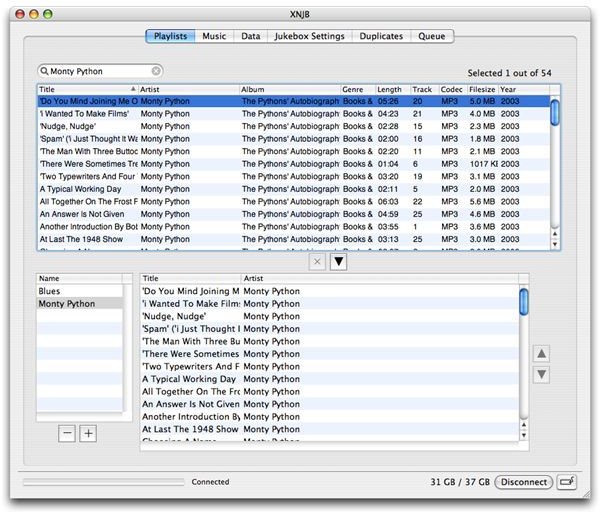Sort track list by Album column
The width and height of the screenshot is (600, 512).
click(290, 90)
